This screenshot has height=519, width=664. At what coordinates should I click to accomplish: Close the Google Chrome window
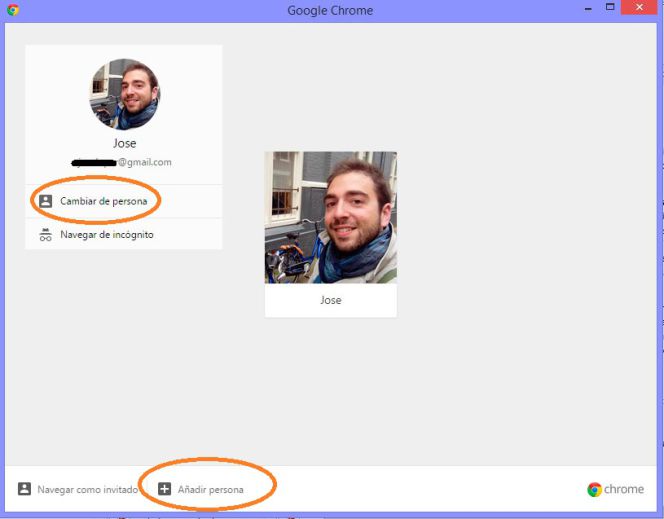639,7
